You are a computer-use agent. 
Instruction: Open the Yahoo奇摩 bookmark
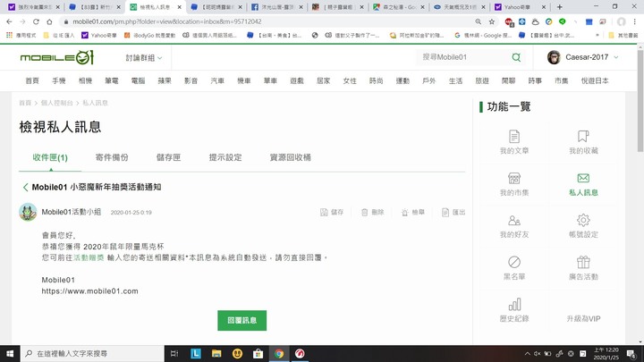point(99,35)
